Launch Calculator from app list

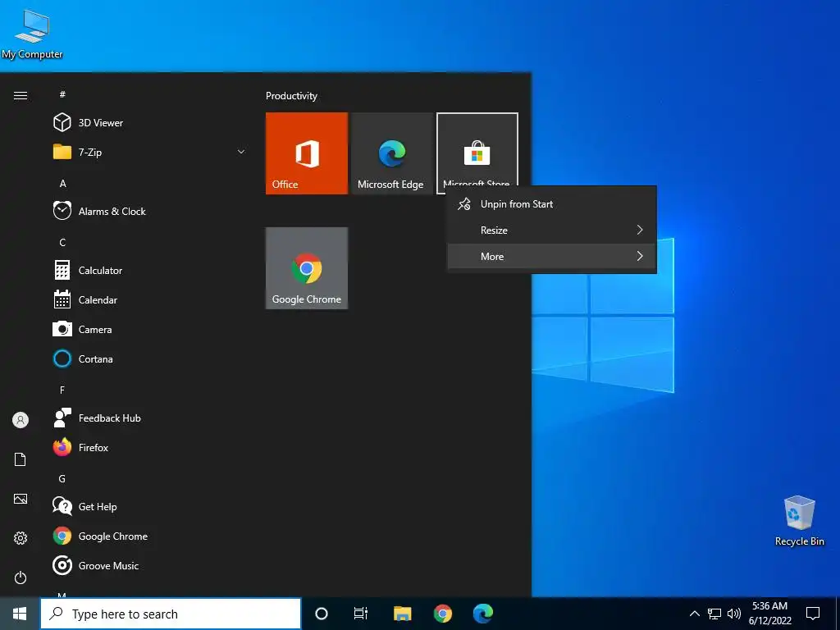tap(151, 271)
